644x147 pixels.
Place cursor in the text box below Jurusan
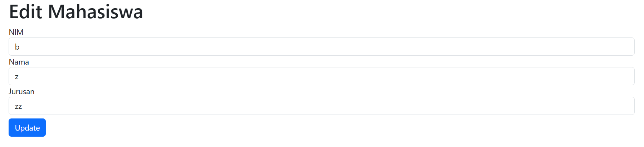point(321,106)
